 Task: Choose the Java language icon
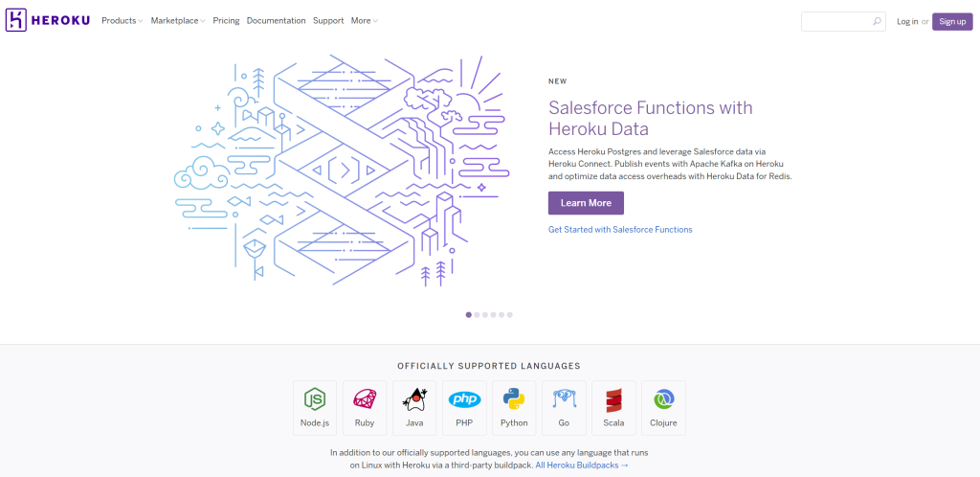pyautogui.click(x=414, y=407)
